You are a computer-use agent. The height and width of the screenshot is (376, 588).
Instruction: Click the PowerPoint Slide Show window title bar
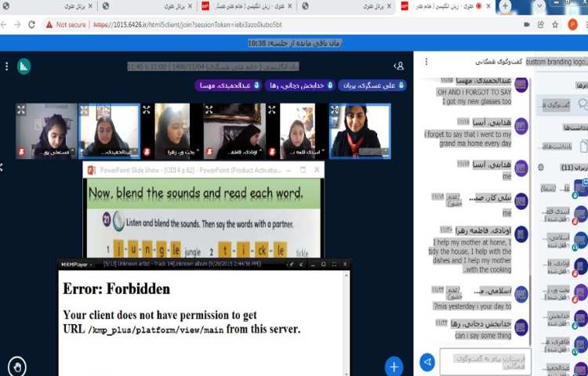(203, 170)
